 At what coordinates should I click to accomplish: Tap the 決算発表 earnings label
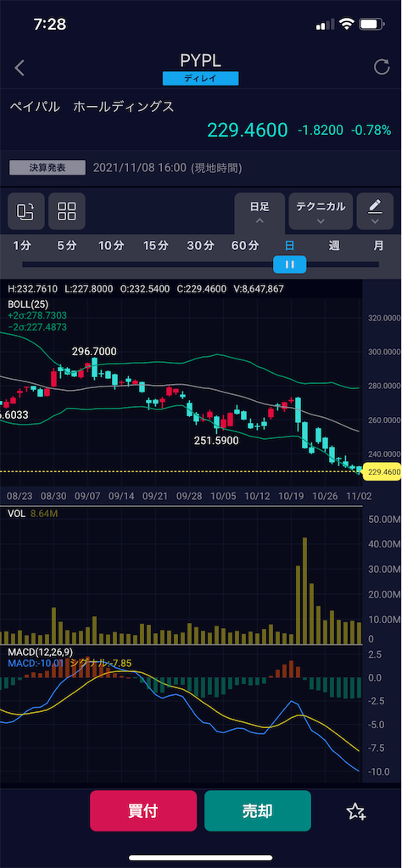point(47,167)
